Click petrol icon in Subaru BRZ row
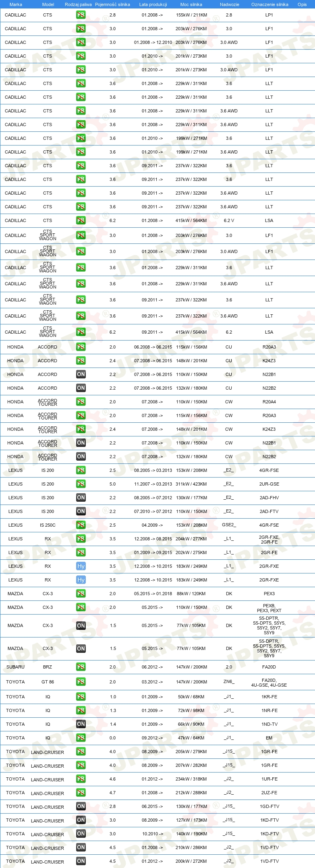 coord(81,667)
